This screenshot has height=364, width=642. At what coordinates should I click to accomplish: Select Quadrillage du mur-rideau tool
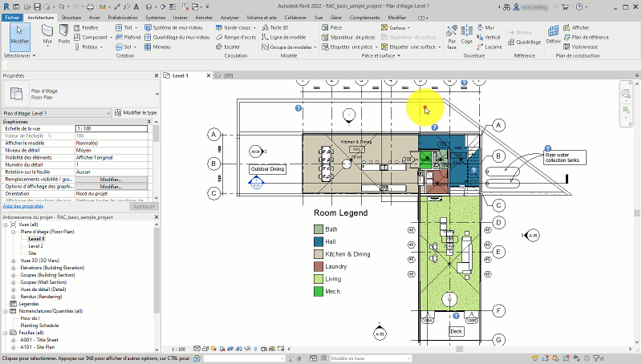177,37
